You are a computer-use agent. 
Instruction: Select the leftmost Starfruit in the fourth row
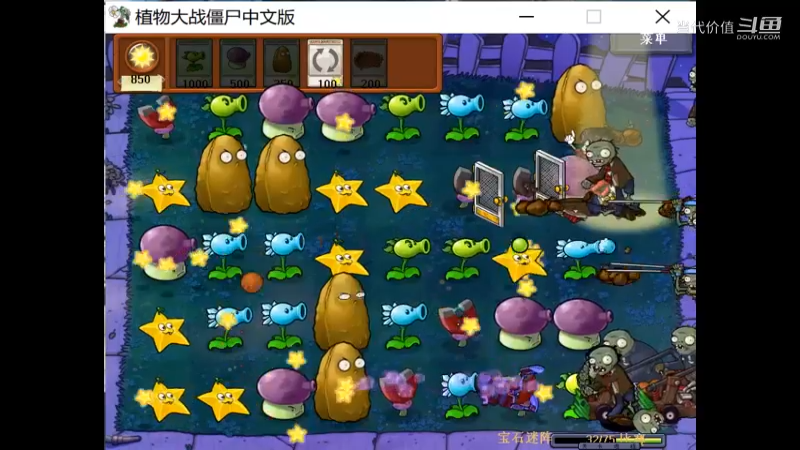click(x=164, y=329)
